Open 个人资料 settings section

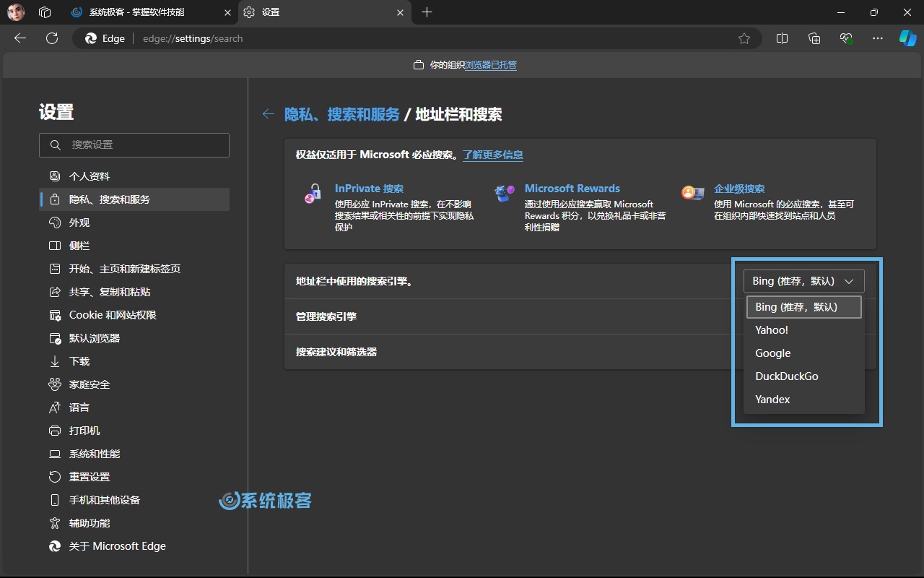pyautogui.click(x=134, y=176)
